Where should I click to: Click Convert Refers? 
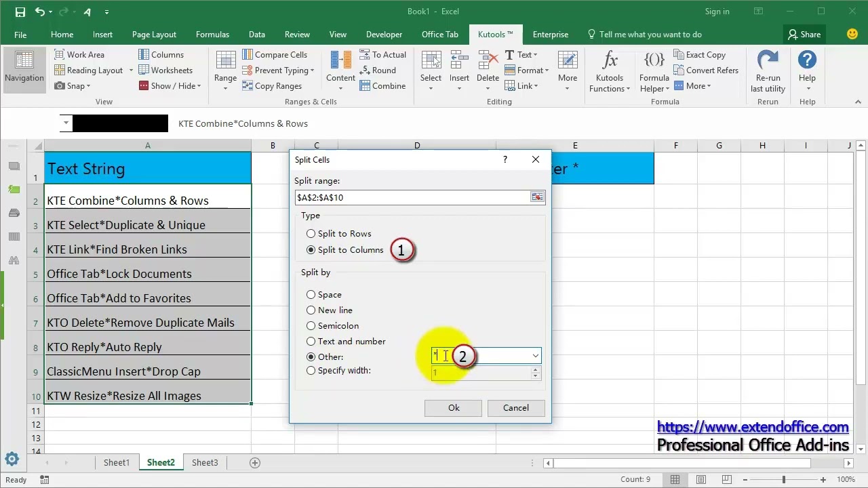point(705,70)
